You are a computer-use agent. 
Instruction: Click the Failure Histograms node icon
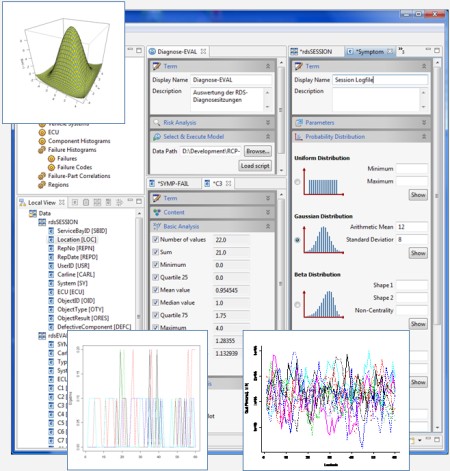point(42,150)
